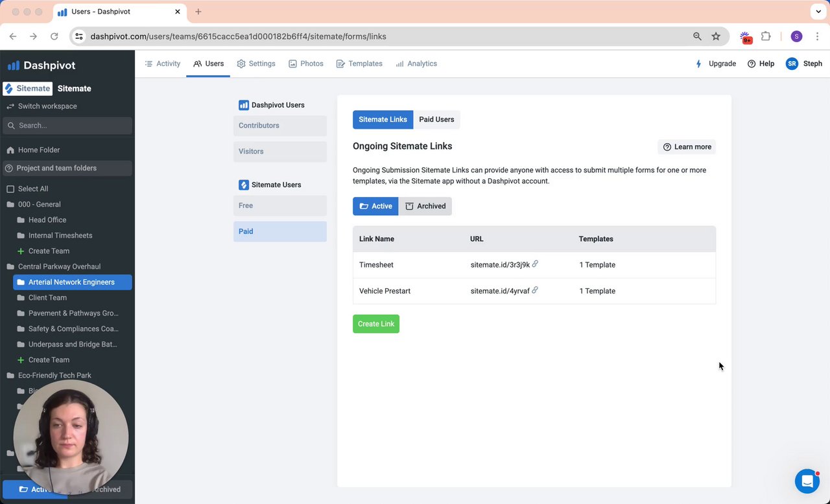Screen dimensions: 830x504
Task: Open Paid Sitemate users
Action: point(280,231)
